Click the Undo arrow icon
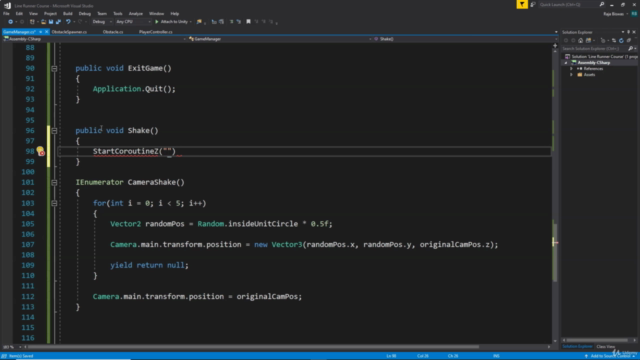 pos(68,22)
